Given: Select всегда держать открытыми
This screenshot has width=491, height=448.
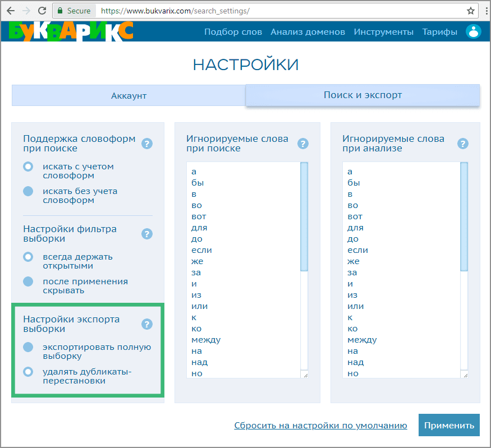Looking at the screenshot, I should pos(28,257).
